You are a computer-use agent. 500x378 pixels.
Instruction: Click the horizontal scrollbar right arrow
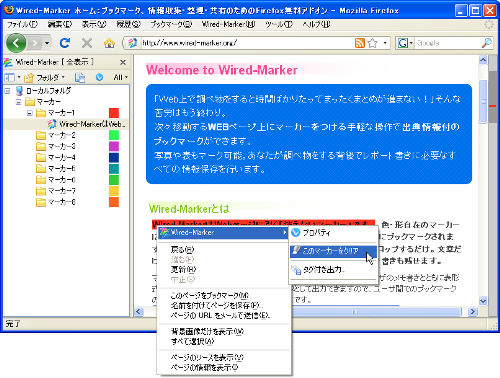(472, 312)
